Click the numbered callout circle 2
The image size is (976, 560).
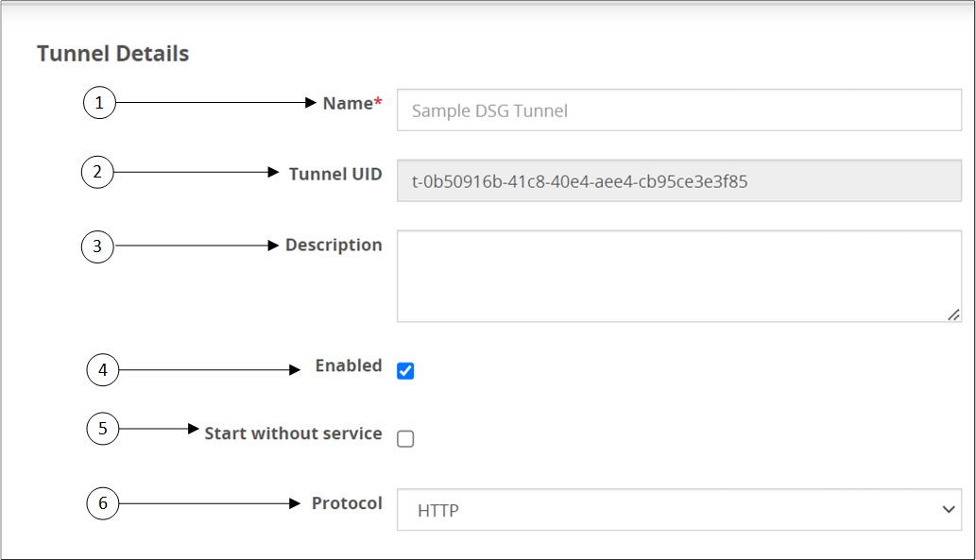click(x=97, y=173)
